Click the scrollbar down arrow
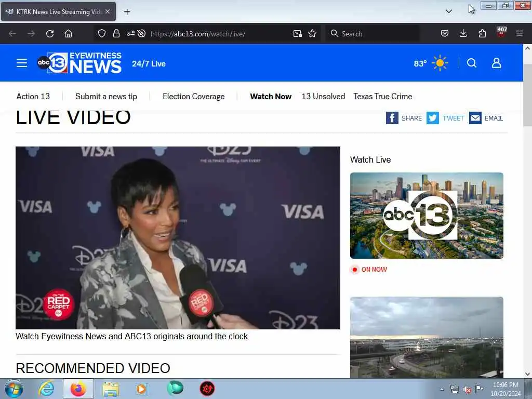This screenshot has width=532, height=399. click(527, 374)
